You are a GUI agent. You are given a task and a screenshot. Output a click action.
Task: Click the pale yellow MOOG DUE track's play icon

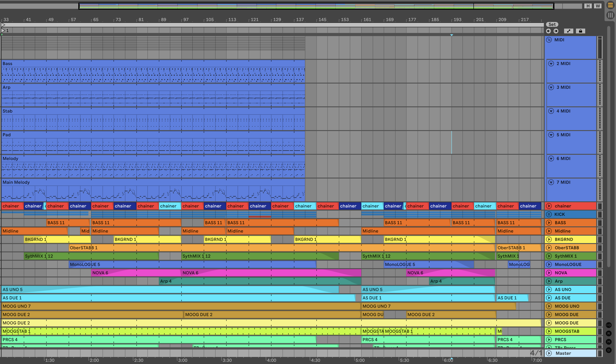pyautogui.click(x=549, y=323)
